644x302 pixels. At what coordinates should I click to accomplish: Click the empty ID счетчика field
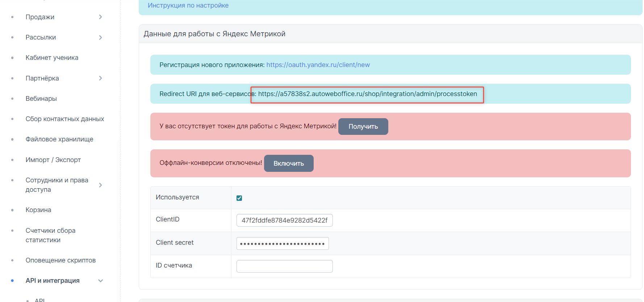click(284, 266)
